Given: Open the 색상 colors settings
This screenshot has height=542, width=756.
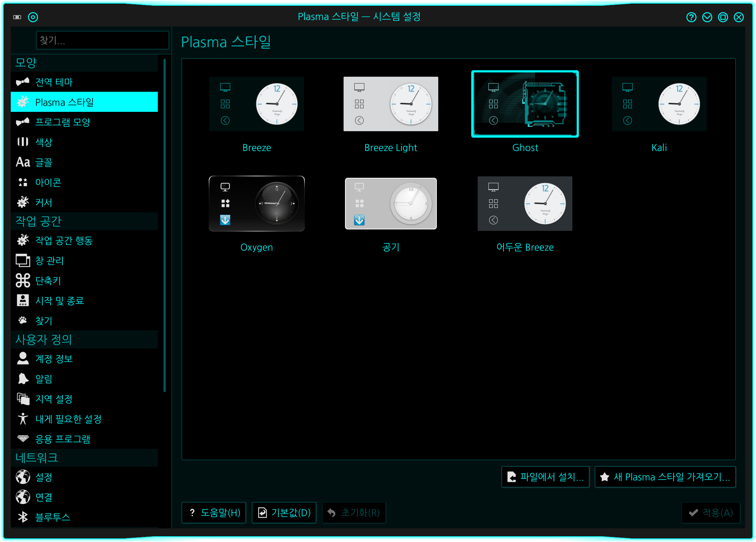Looking at the screenshot, I should click(x=44, y=142).
